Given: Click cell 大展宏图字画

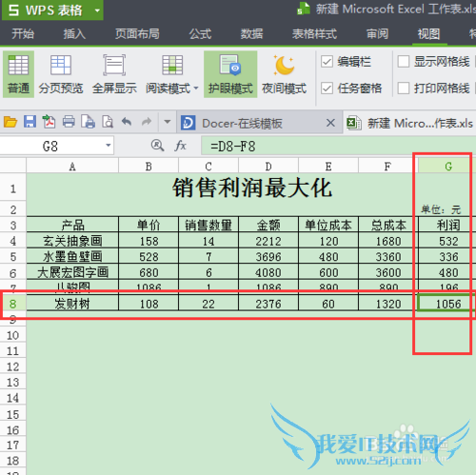Looking at the screenshot, I should coord(72,272).
